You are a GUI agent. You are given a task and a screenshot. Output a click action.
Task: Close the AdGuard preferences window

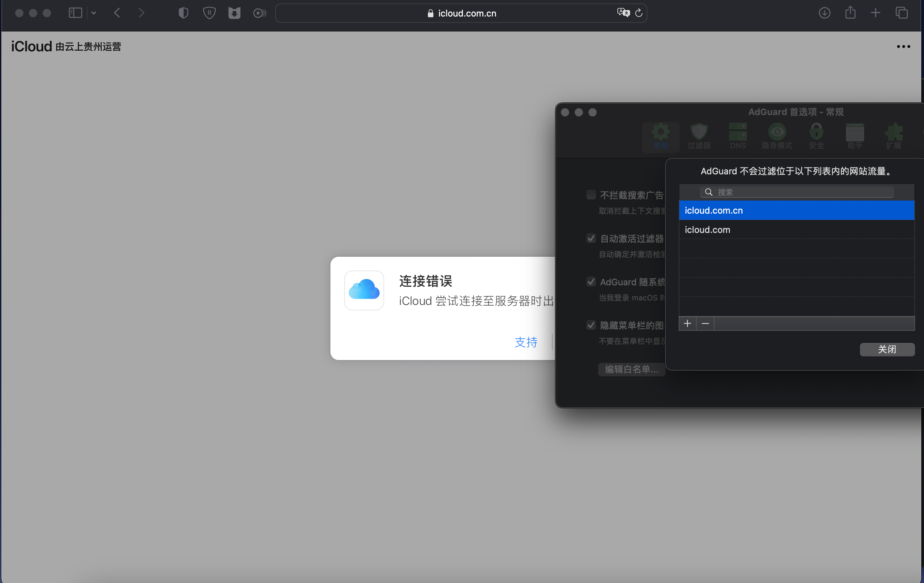click(x=565, y=112)
